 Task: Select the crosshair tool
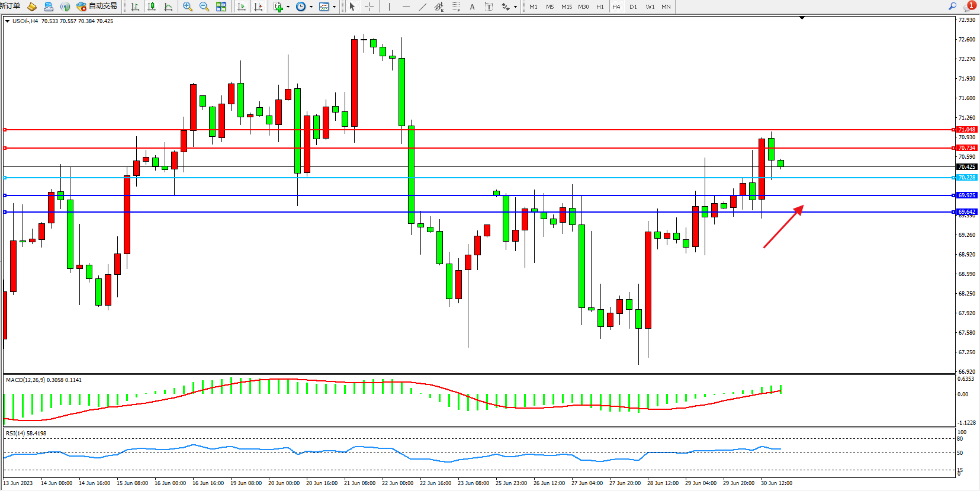[x=369, y=7]
